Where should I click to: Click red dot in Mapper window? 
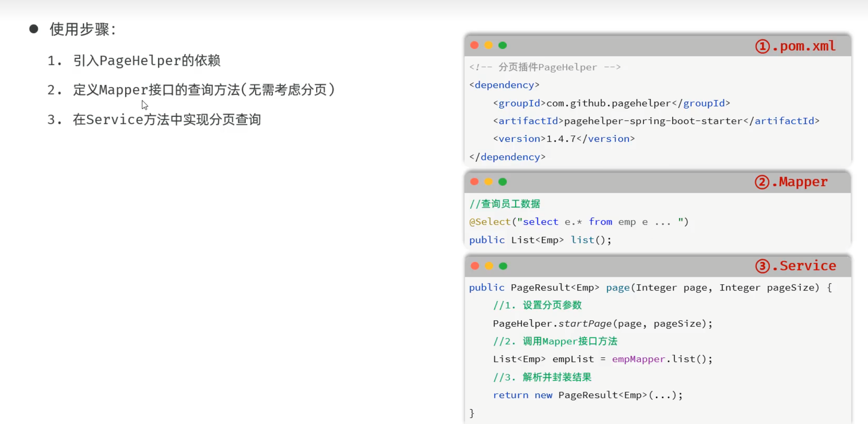475,182
